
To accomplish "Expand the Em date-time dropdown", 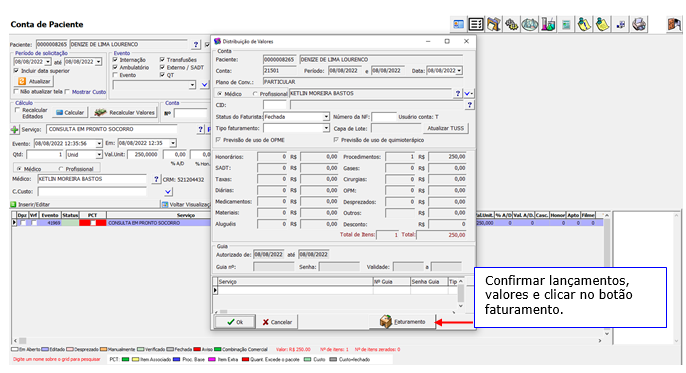I will click(173, 143).
